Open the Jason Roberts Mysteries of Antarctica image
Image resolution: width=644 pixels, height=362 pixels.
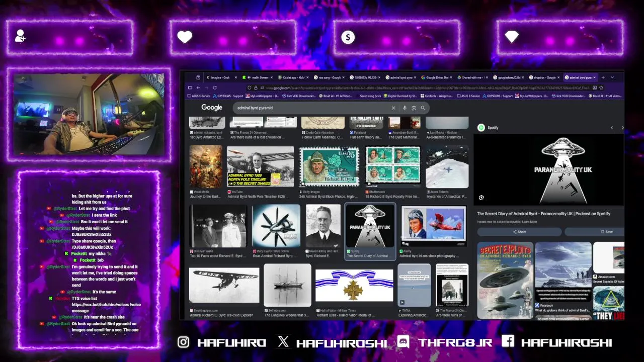(x=447, y=167)
